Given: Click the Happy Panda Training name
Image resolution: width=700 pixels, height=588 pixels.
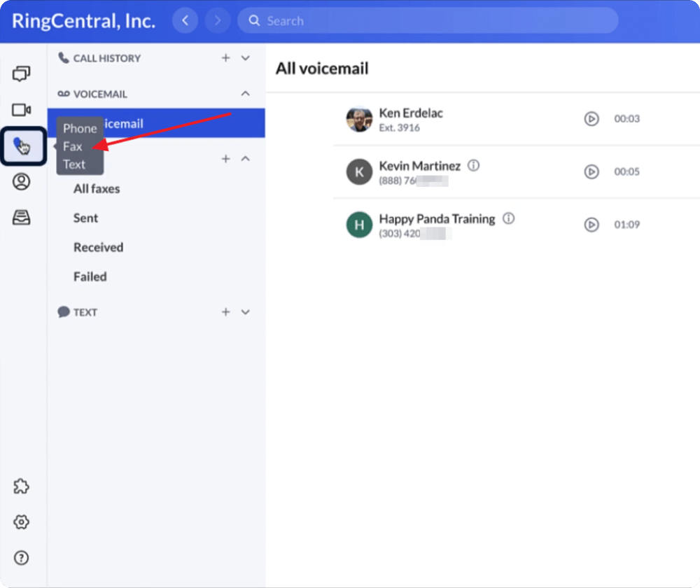Looking at the screenshot, I should [x=437, y=219].
